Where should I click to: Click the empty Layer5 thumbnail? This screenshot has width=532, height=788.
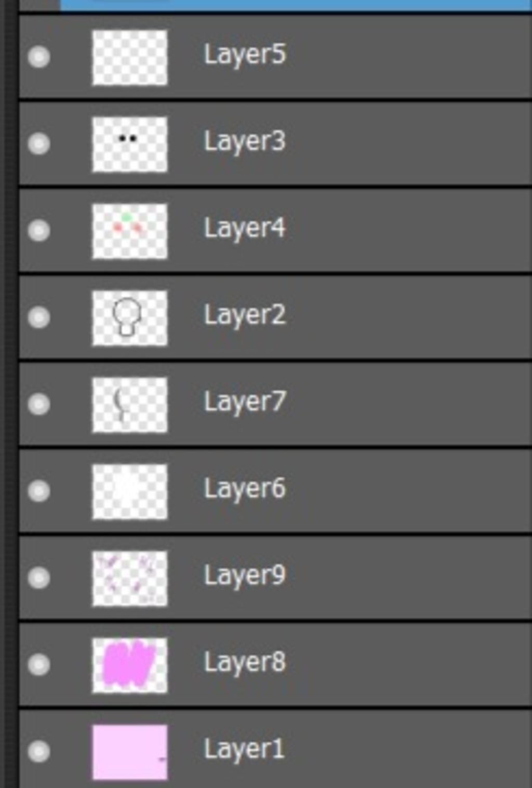(x=130, y=57)
